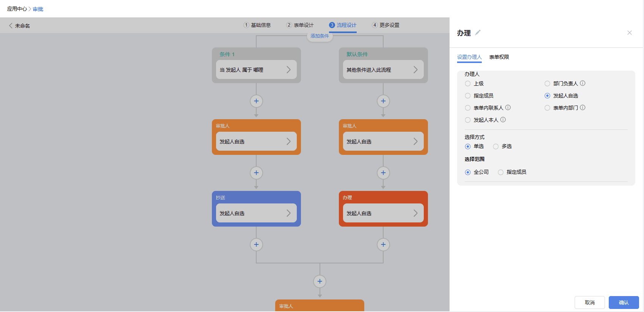
Task: Add a node below 条件 1
Action: (256, 101)
